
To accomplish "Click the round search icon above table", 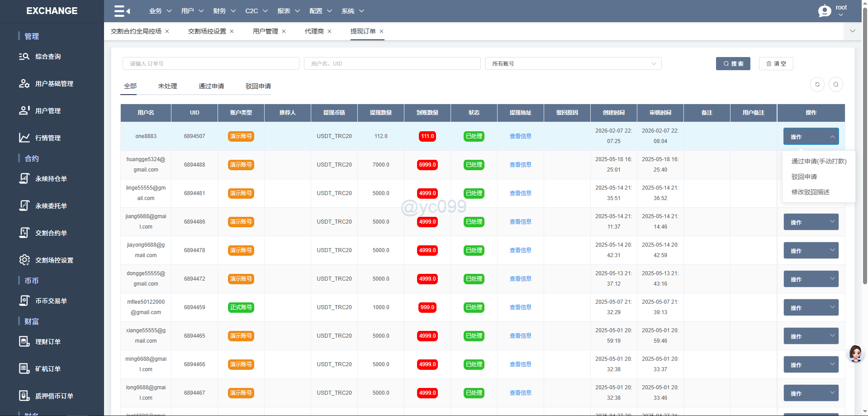I will 835,85.
